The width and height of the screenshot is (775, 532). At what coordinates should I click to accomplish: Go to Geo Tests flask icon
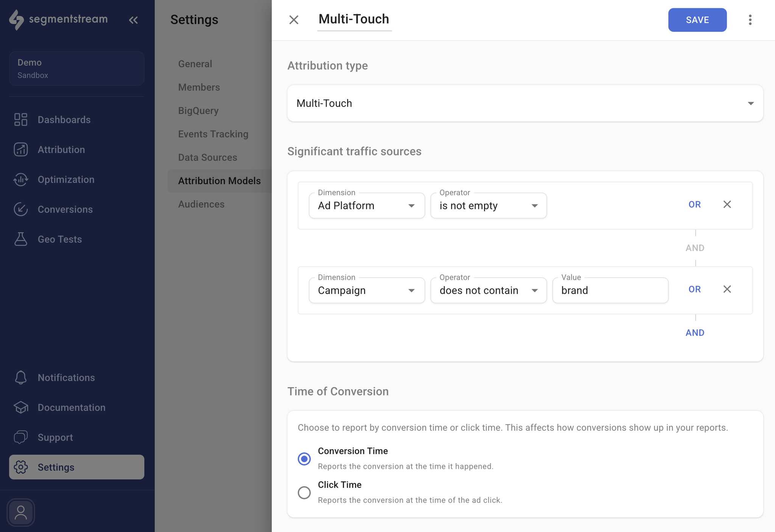pos(21,239)
